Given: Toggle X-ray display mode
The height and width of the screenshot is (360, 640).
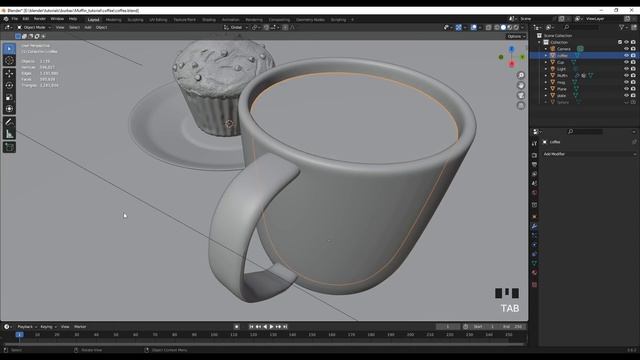Looking at the screenshot, I should [x=489, y=27].
